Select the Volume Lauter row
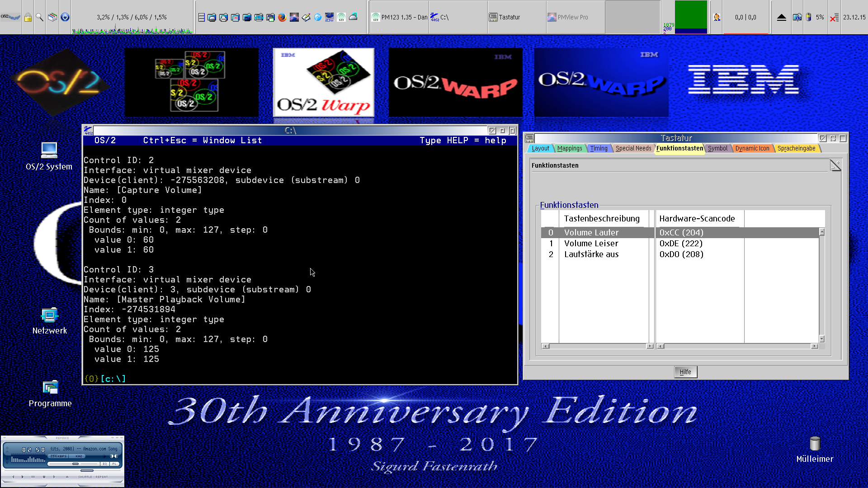 tap(680, 232)
